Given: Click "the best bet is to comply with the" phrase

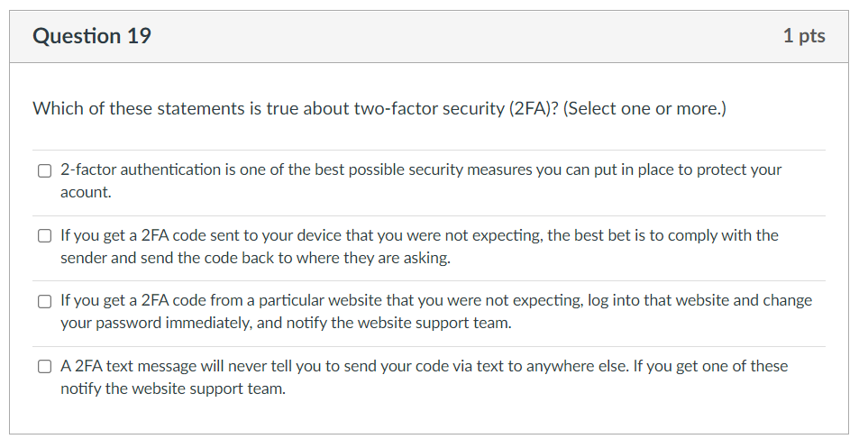Looking at the screenshot, I should tap(662, 236).
